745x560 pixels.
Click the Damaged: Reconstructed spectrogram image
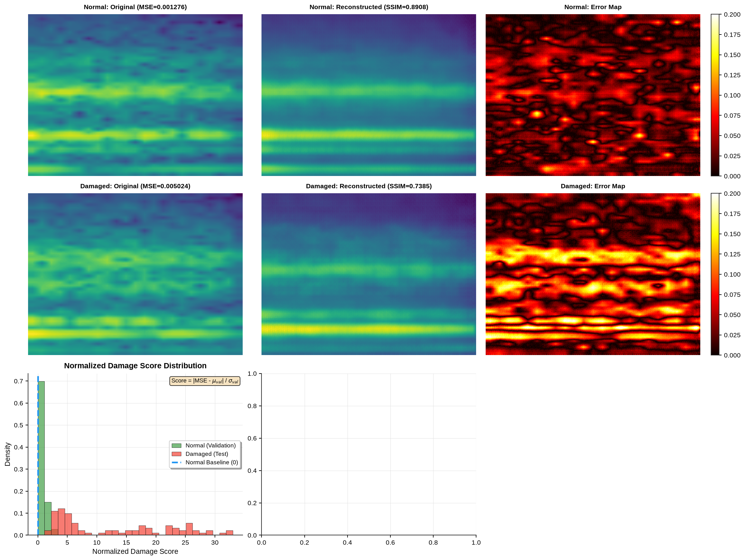coord(368,274)
